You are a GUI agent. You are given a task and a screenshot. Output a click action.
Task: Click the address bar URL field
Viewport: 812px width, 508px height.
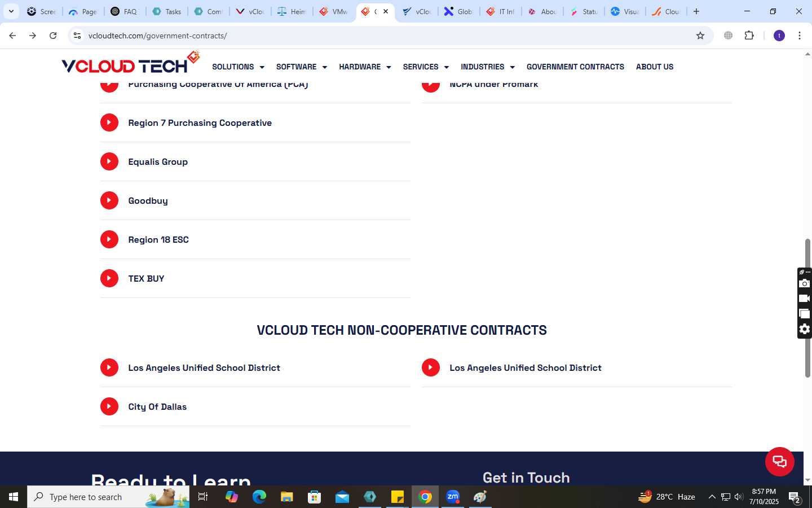point(389,36)
